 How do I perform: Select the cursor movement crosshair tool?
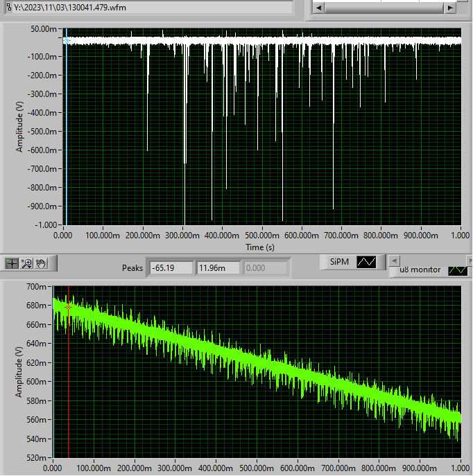(x=12, y=263)
